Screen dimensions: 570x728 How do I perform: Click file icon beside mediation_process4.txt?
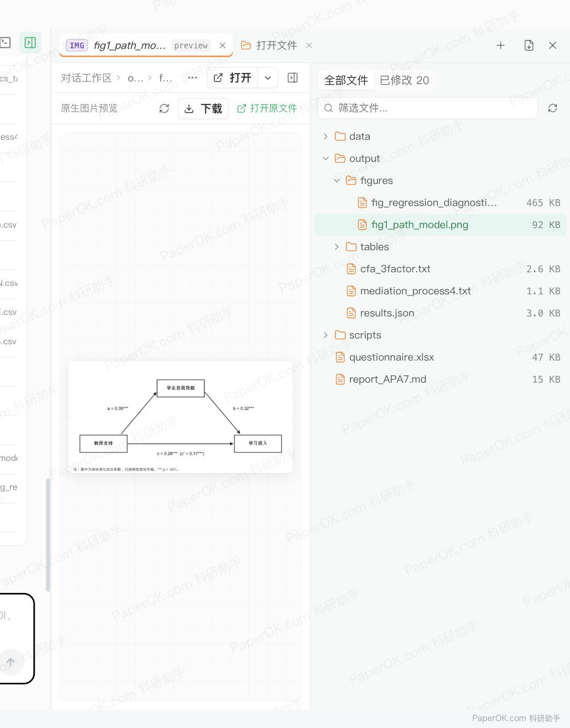click(x=351, y=291)
